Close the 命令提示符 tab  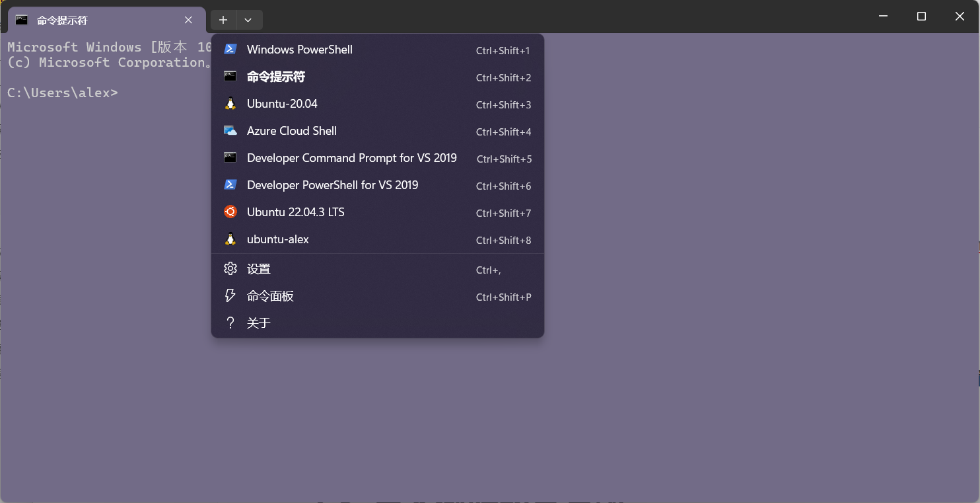pos(188,20)
